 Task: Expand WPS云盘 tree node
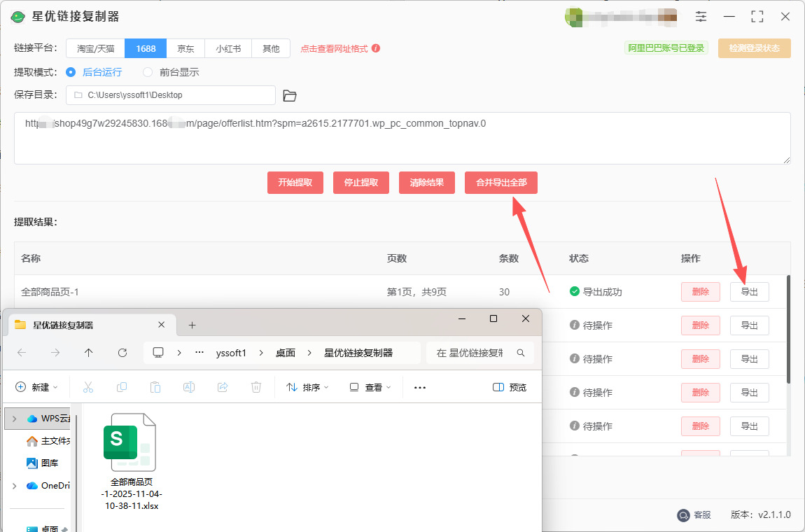pos(15,419)
